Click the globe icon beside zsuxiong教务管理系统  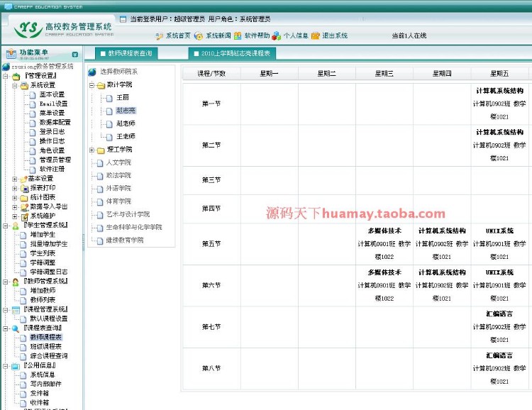[6, 67]
